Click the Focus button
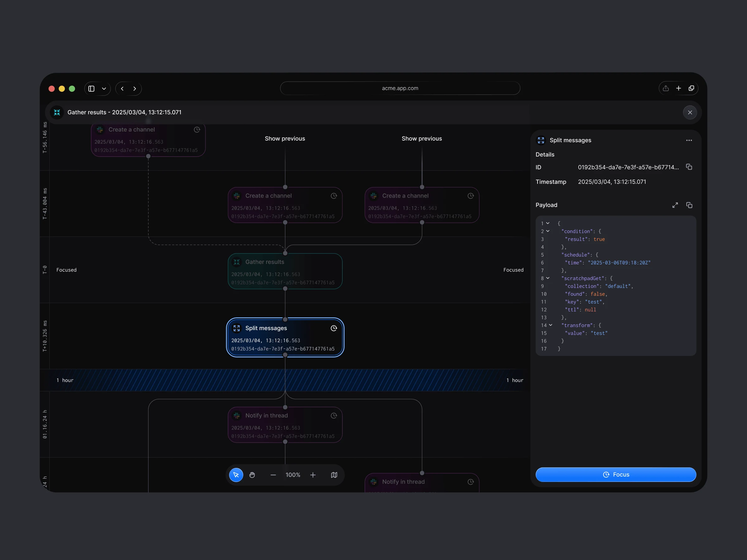The image size is (747, 560). coord(616,474)
